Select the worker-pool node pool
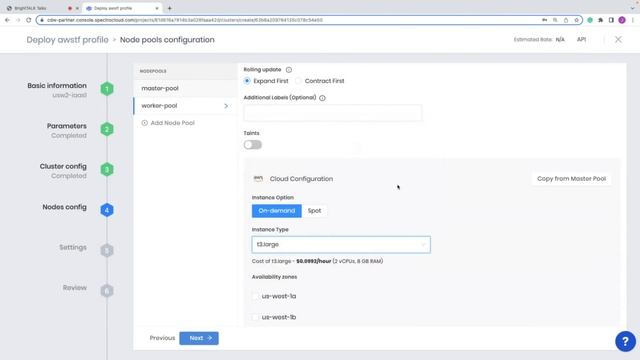640x360 pixels. [185, 106]
